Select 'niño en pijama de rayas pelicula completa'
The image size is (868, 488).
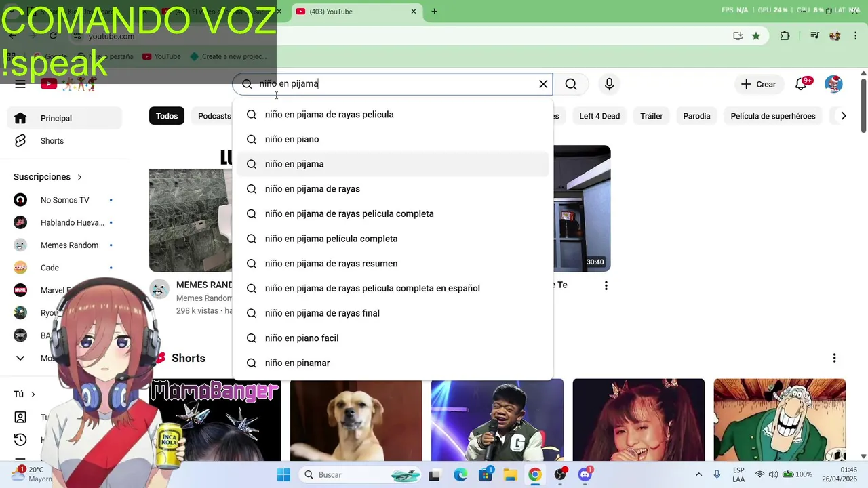(x=393, y=214)
